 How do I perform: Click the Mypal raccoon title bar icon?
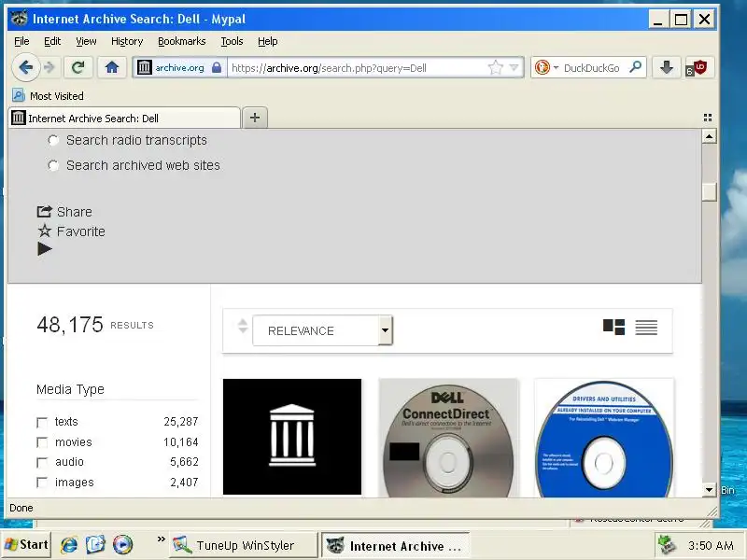pos(20,19)
